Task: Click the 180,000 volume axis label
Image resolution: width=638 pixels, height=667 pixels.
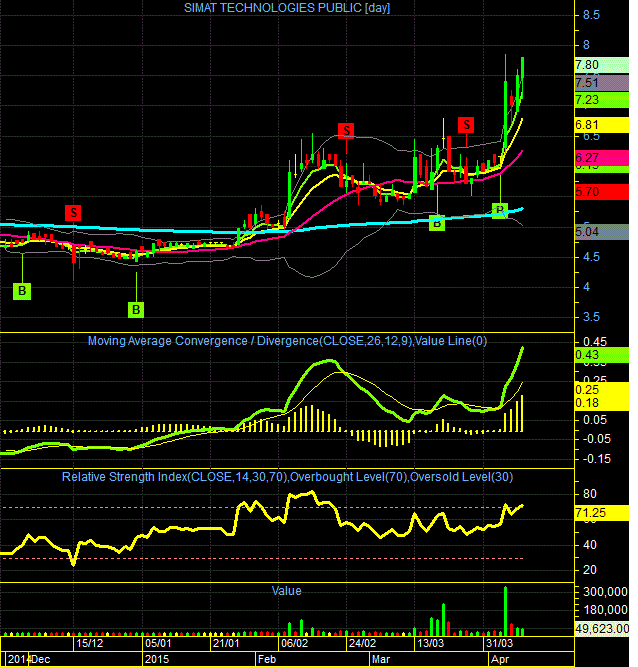Action: (x=605, y=610)
